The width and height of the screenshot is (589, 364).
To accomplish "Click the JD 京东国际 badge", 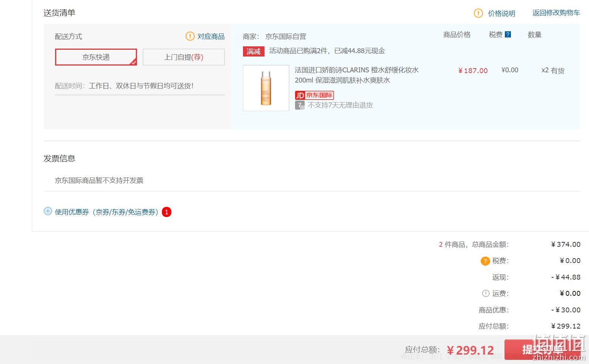I will coord(314,95).
